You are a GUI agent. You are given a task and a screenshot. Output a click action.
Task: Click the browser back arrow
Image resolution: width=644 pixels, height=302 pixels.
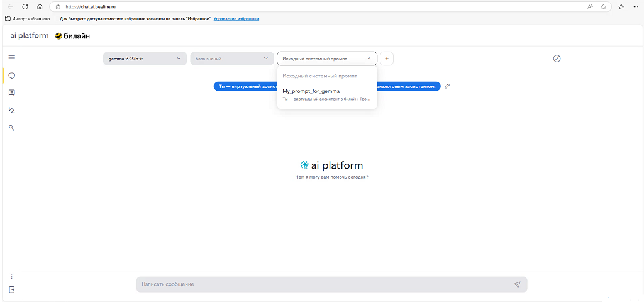(x=11, y=6)
